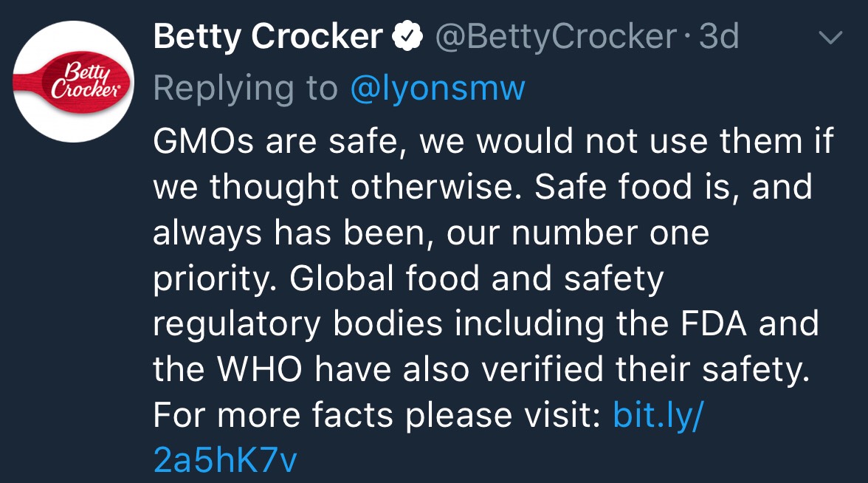Click 'number one' phrase in tweet
The image size is (868, 483).
(608, 233)
